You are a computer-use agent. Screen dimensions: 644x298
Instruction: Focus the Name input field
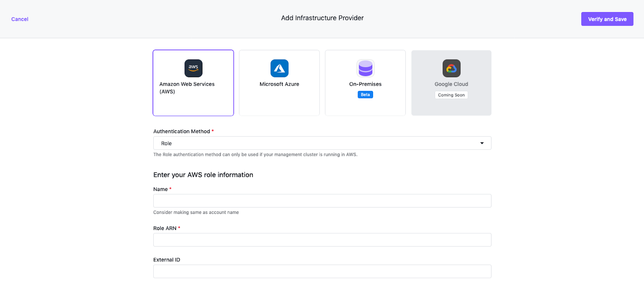(x=322, y=201)
